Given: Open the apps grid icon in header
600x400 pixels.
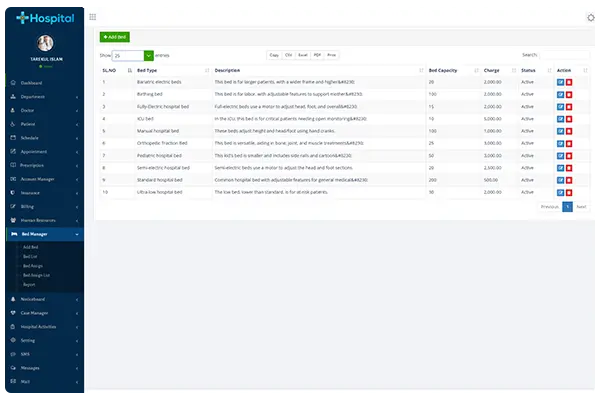Looking at the screenshot, I should (x=93, y=17).
